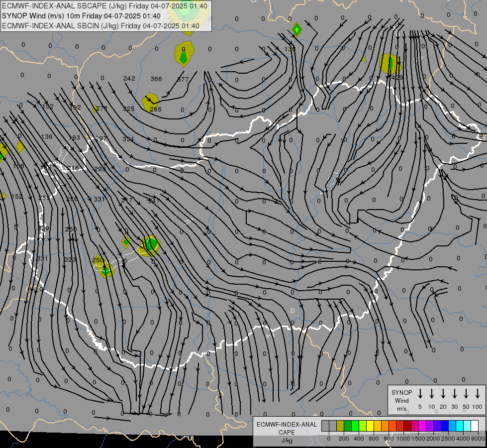Pick the dark green CAPE legend swatch
Screen dimensions: 487x448
pos(348,426)
